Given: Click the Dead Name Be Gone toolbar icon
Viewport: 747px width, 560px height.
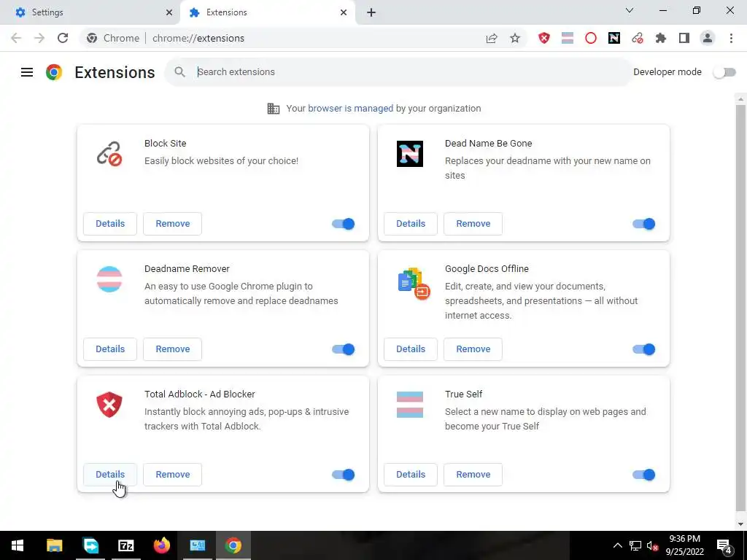Looking at the screenshot, I should point(614,38).
